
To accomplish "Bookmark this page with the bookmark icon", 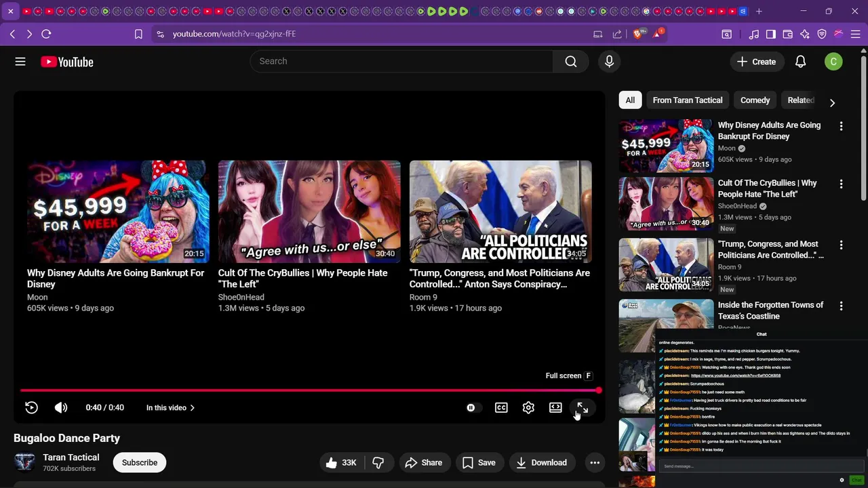I will 138,34.
